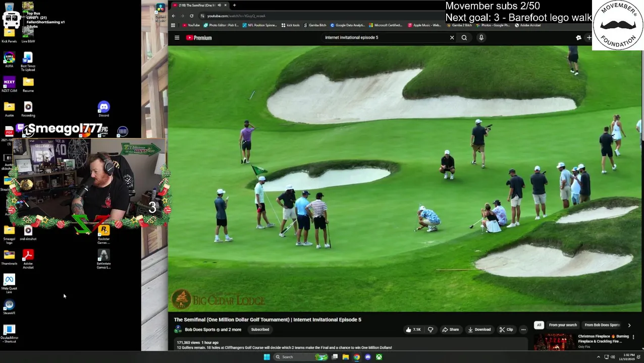
Task: Open the Adobe Acrobat desktop shortcut
Action: tap(28, 259)
